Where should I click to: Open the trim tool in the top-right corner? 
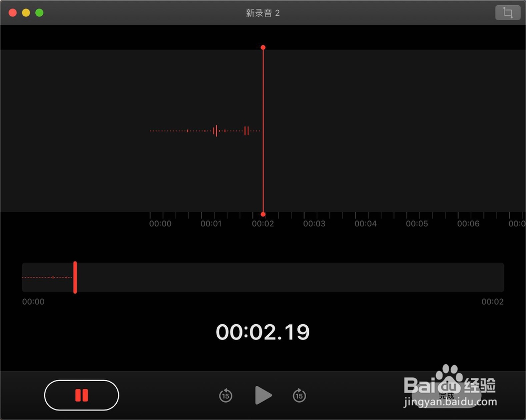[507, 12]
